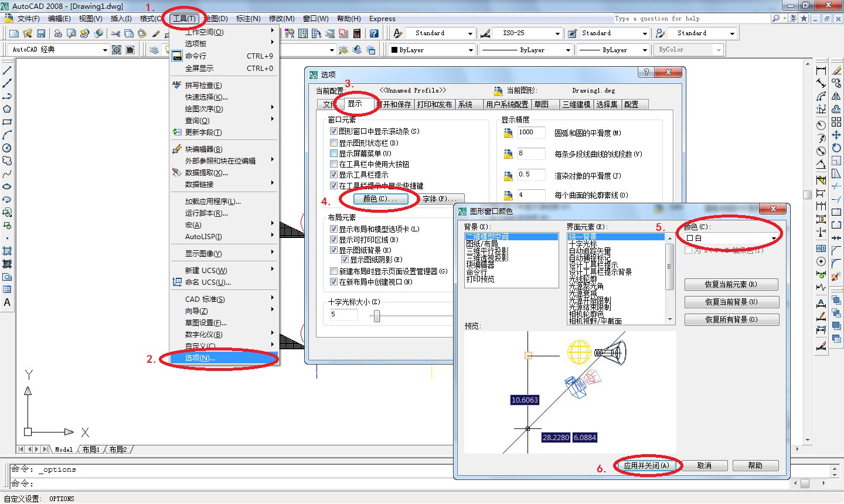Toggle 显示工具栏提示 checkbox

[333, 175]
